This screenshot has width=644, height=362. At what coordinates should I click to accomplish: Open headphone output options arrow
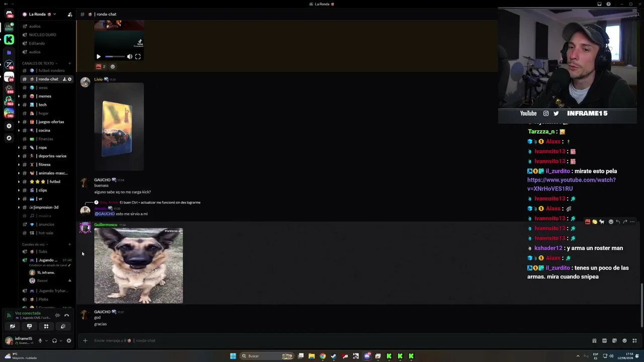[x=61, y=340]
